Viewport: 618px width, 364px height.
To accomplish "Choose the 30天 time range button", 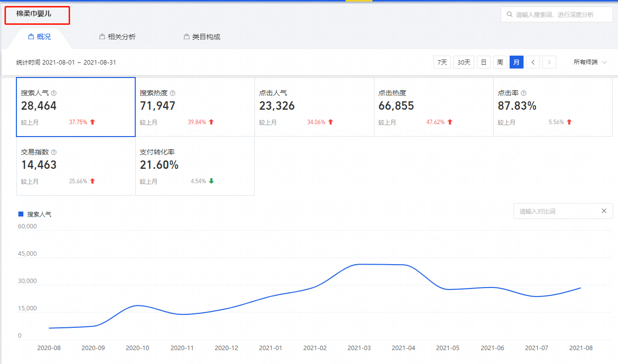I will pyautogui.click(x=463, y=63).
